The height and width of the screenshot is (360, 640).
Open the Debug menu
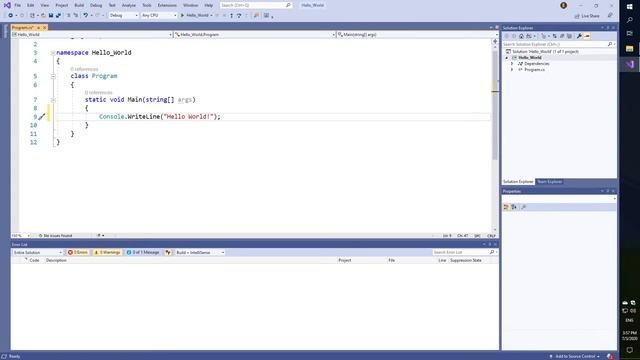click(96, 5)
